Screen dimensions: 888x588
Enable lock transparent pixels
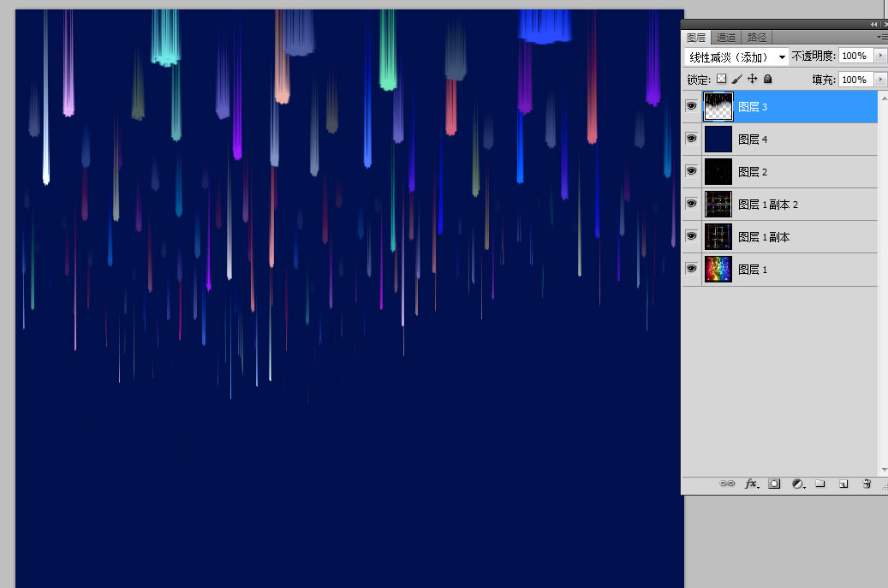point(722,79)
